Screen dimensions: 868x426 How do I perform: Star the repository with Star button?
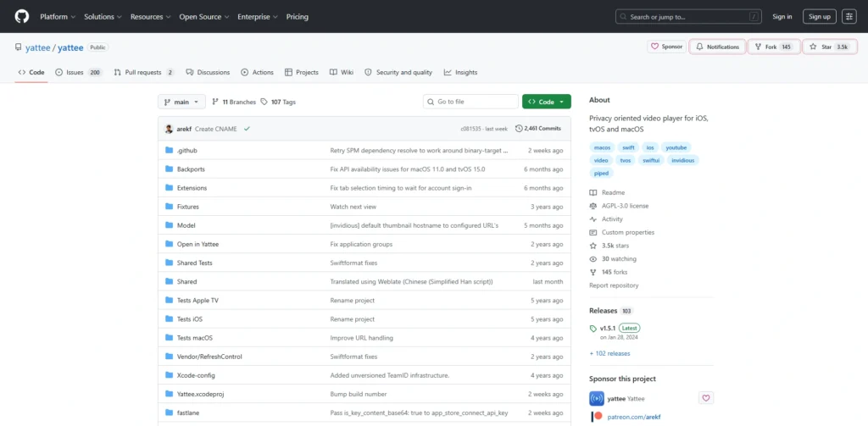point(829,47)
